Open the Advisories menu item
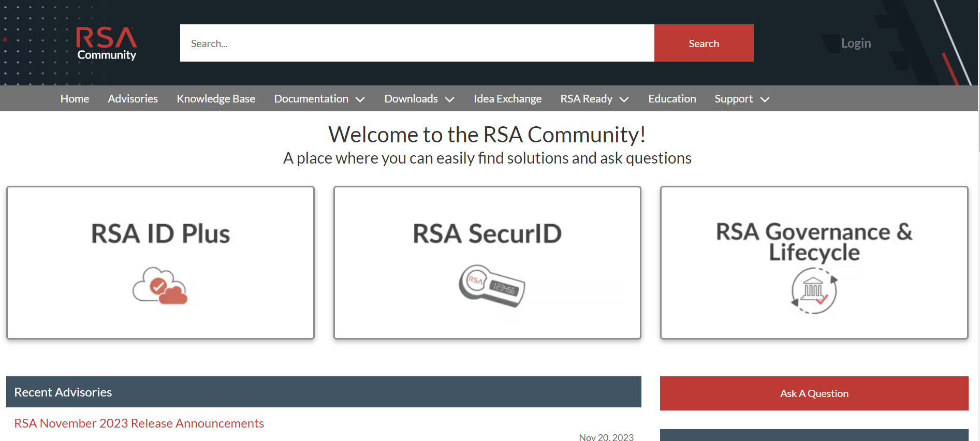 tap(133, 99)
